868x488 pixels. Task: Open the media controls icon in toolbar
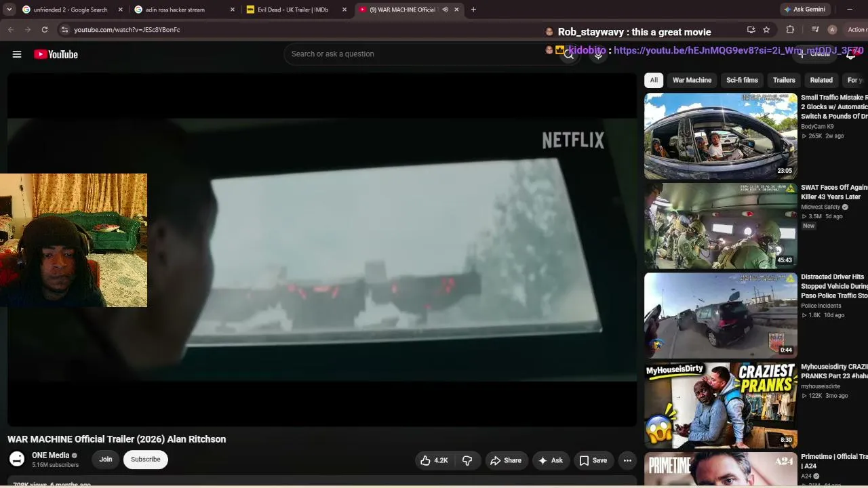[x=815, y=30]
